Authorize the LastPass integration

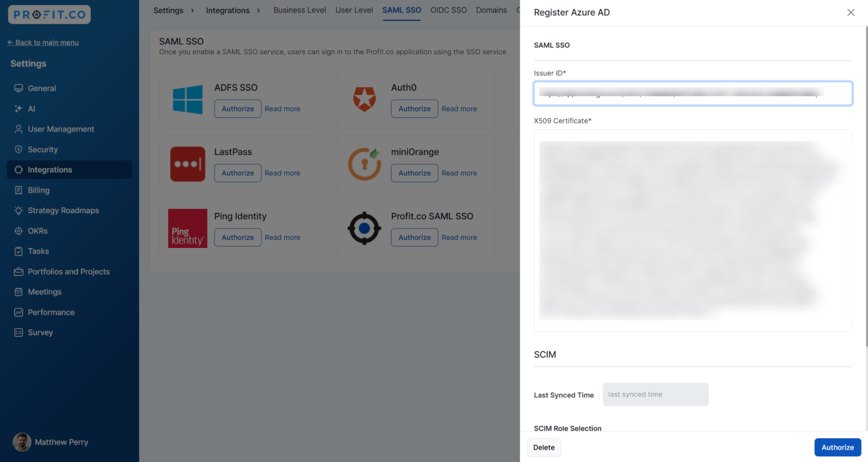click(x=238, y=173)
